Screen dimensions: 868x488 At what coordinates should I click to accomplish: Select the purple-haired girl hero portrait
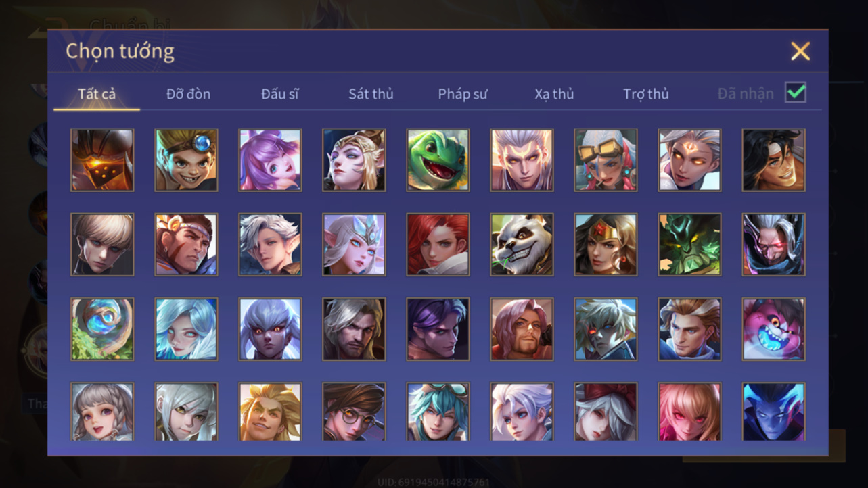tap(270, 160)
